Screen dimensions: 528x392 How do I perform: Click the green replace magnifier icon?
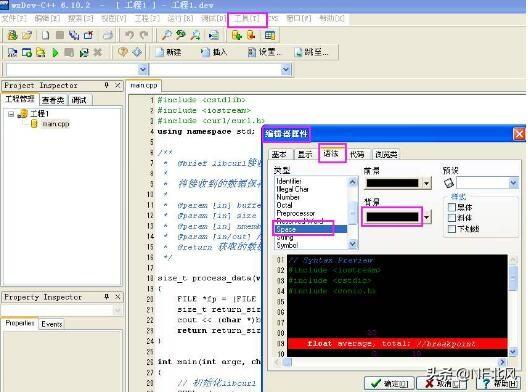pyautogui.click(x=181, y=35)
